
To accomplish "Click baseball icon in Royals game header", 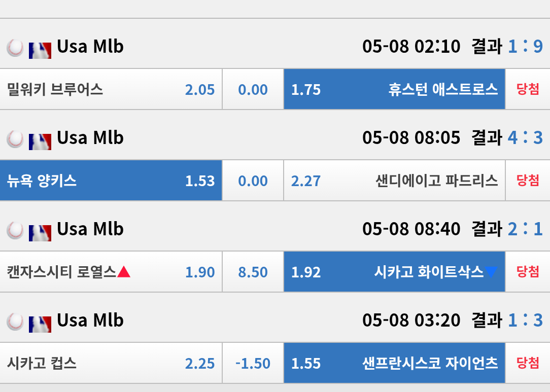I will click(x=15, y=230).
